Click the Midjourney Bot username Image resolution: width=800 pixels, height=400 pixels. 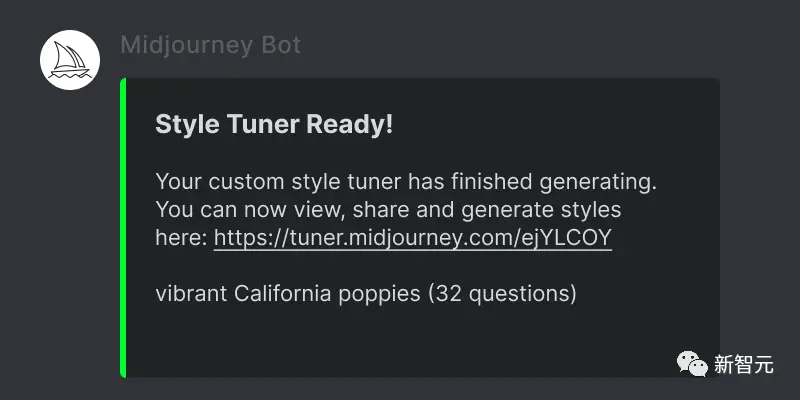click(210, 45)
